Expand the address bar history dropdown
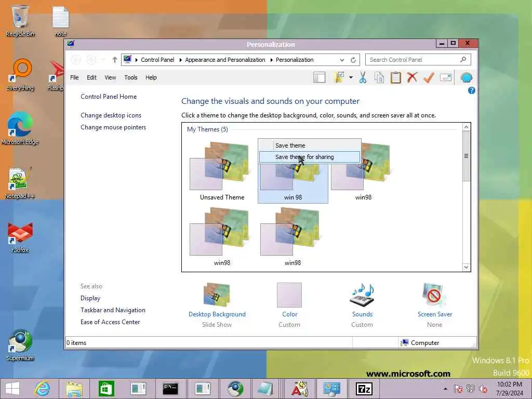532x399 pixels. click(342, 60)
